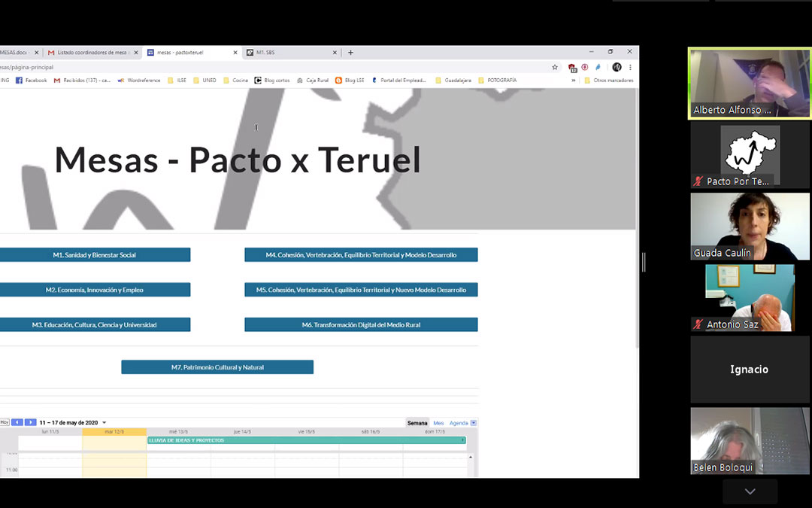Click the red extension icon with badge 12

coord(572,68)
